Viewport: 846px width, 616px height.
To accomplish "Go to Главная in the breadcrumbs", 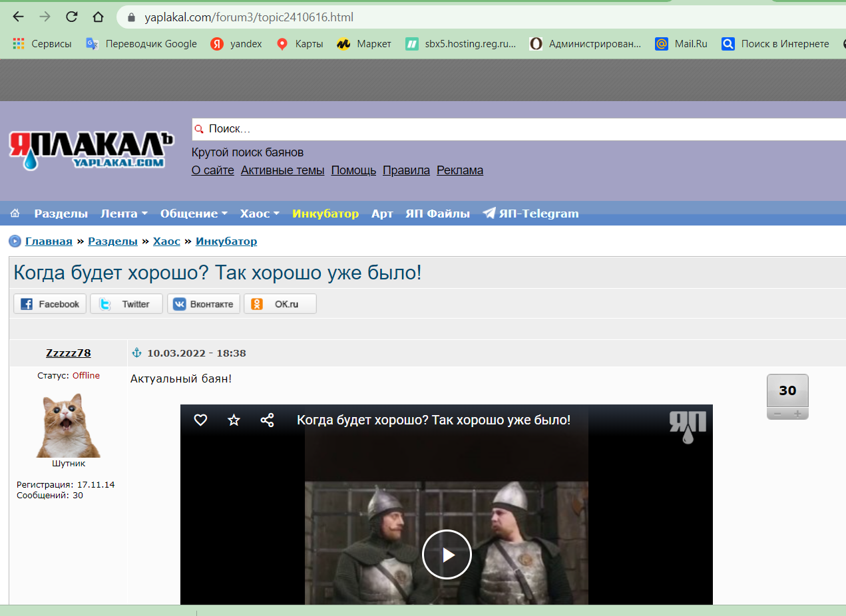I will point(49,241).
